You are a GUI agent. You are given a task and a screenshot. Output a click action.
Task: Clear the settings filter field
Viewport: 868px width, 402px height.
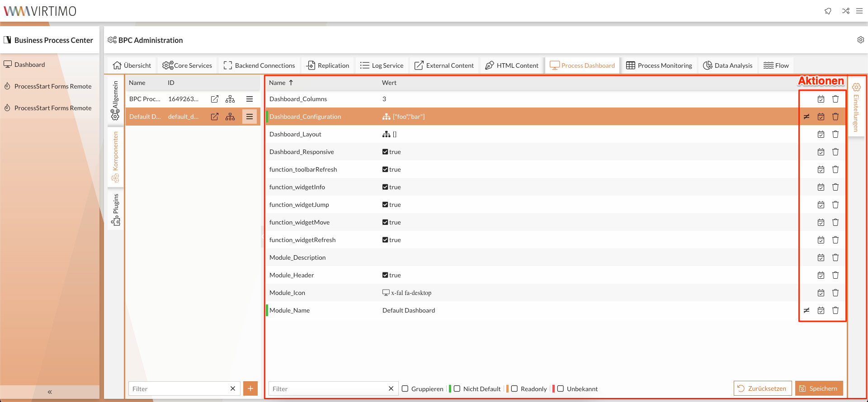pos(391,388)
